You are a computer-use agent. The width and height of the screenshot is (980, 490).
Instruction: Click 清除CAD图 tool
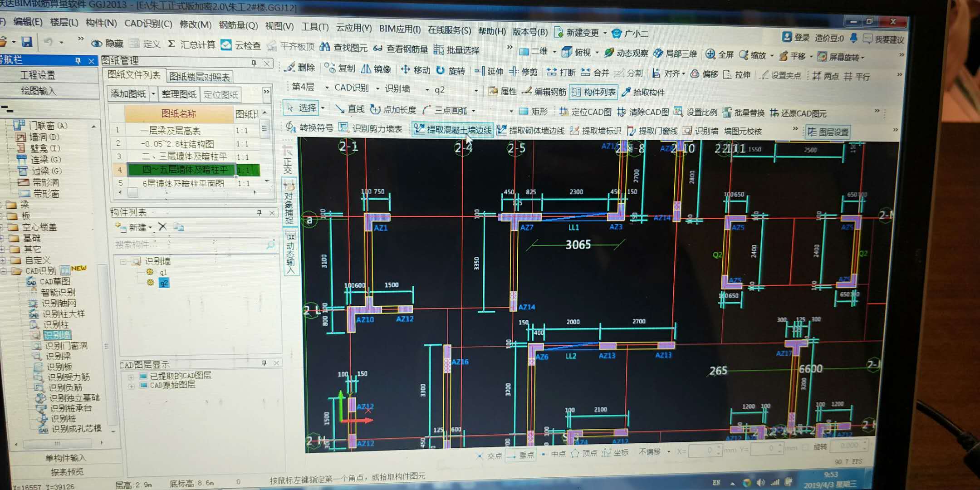pos(643,112)
